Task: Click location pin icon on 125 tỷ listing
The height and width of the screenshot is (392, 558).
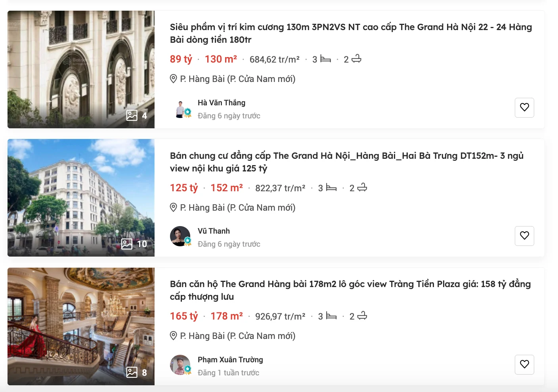Action: pyautogui.click(x=174, y=207)
